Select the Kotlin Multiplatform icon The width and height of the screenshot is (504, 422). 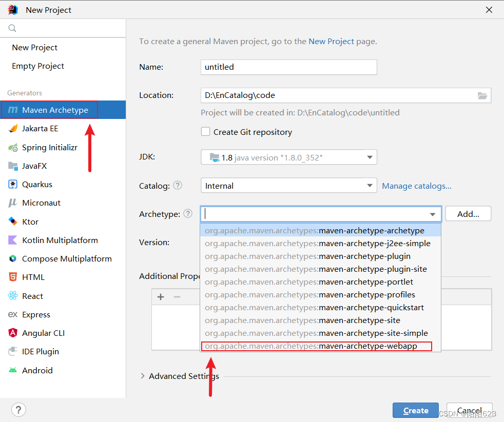[13, 240]
